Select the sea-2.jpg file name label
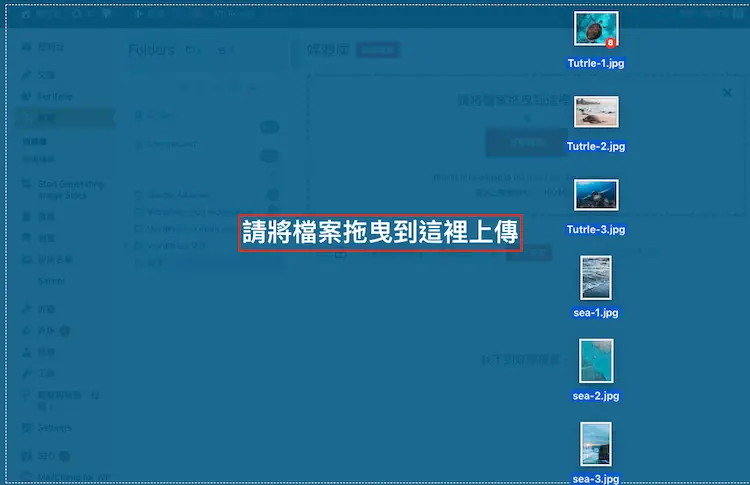This screenshot has height=485, width=750. point(596,396)
